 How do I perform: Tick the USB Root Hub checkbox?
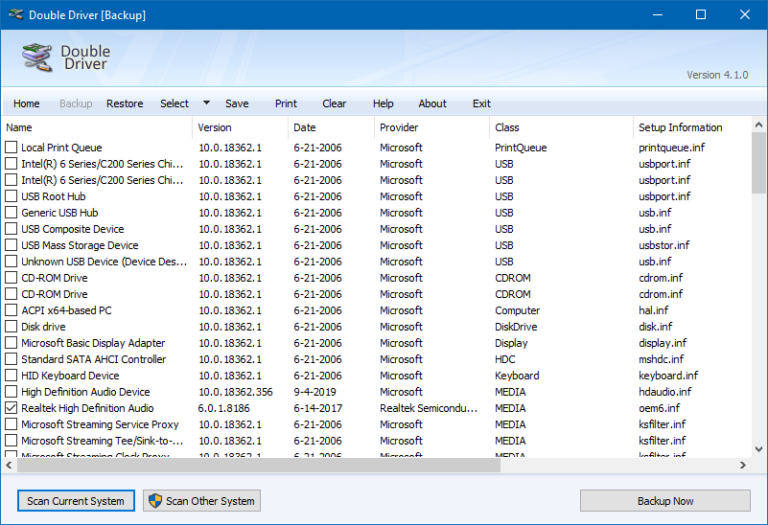coord(11,197)
